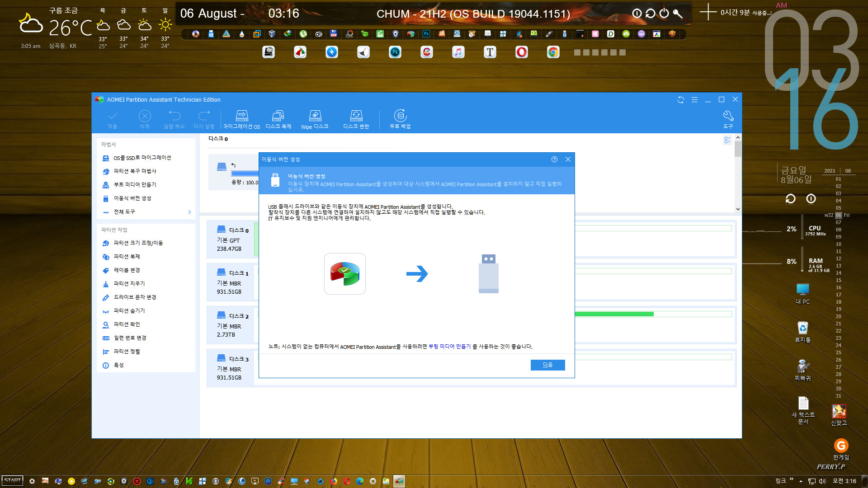Click the 적용 apply checkmark icon

click(113, 119)
